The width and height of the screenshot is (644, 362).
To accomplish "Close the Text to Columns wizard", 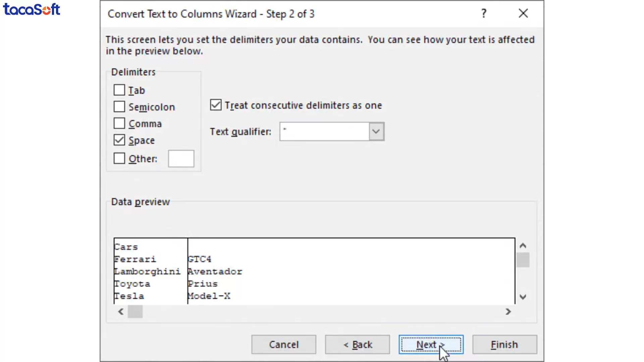I will coord(523,13).
